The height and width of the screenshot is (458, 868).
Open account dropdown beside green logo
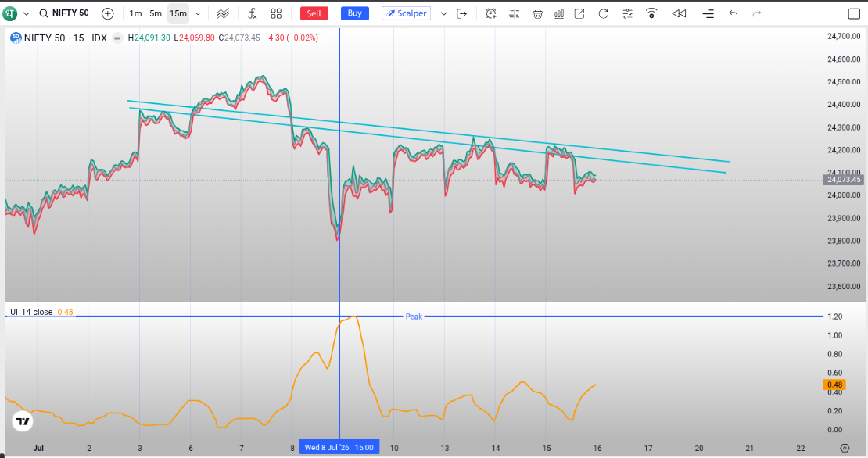[x=26, y=13]
